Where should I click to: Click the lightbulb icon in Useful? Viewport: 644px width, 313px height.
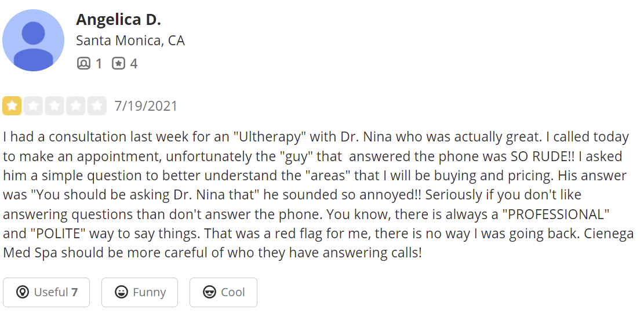22,292
